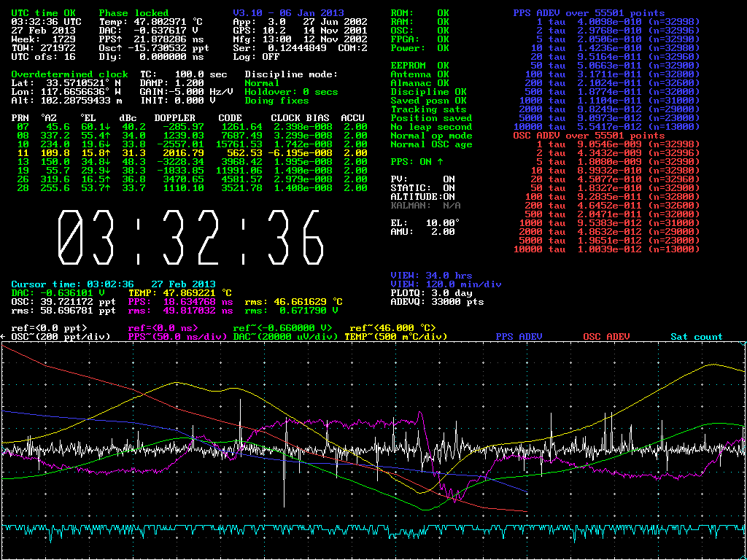Select the "INIT: 0.000 V" value
This screenshot has height=560, width=747.
[178, 101]
